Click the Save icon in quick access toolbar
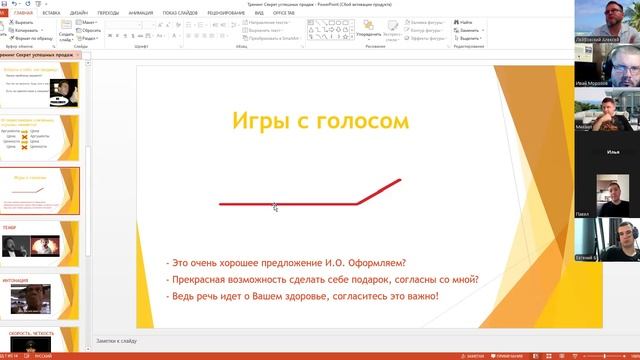Screen dimensions: 640x360 click(4, 4)
